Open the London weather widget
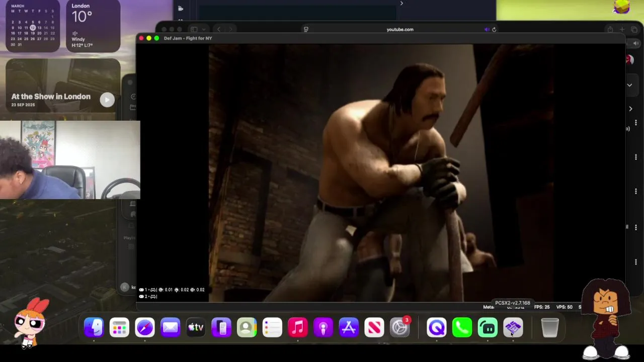The image size is (644, 362). tap(93, 26)
